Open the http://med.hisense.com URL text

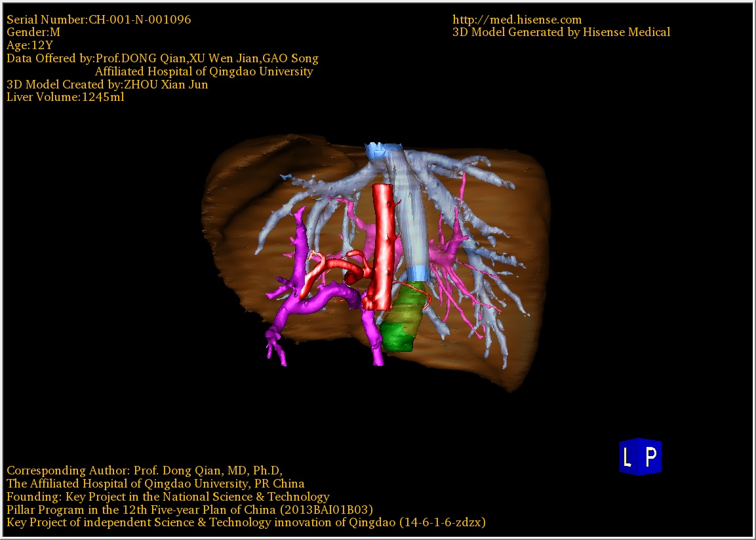point(517,20)
